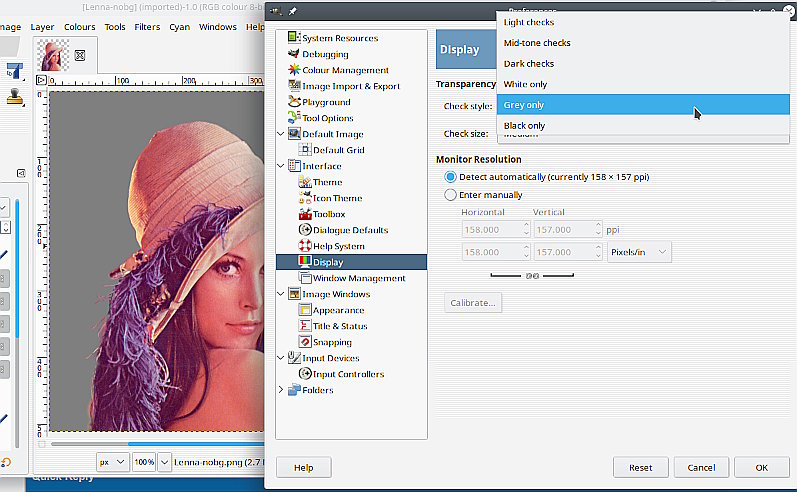Open the Layer menu in GIMP

point(42,27)
